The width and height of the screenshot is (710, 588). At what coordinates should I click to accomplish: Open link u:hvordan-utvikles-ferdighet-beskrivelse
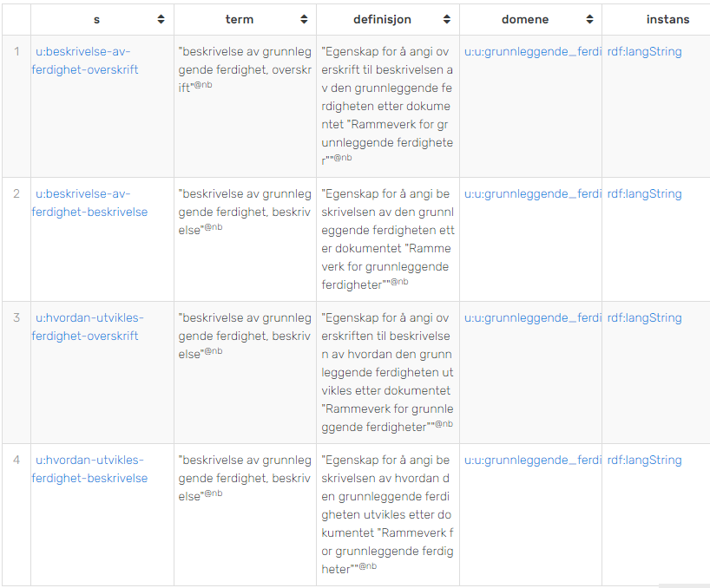[x=89, y=468]
